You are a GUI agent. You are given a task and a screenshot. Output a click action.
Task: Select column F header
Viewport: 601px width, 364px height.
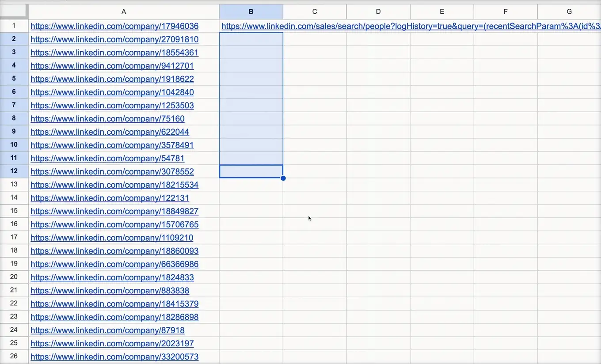506,12
